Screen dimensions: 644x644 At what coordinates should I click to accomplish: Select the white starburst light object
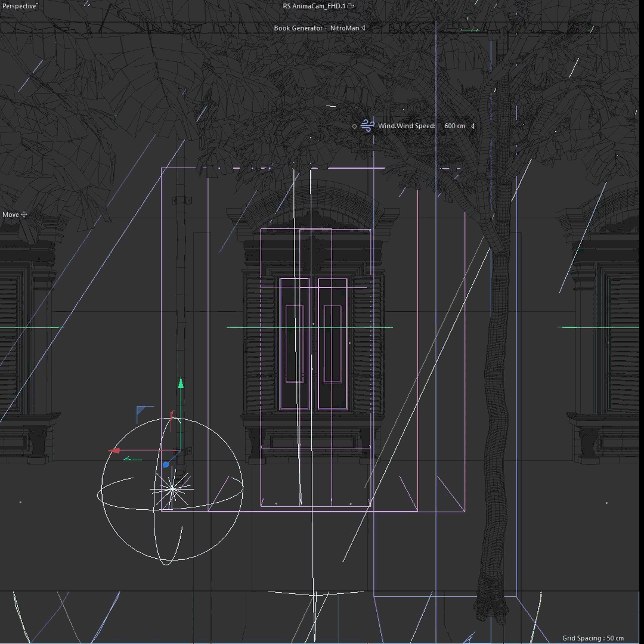(x=172, y=489)
